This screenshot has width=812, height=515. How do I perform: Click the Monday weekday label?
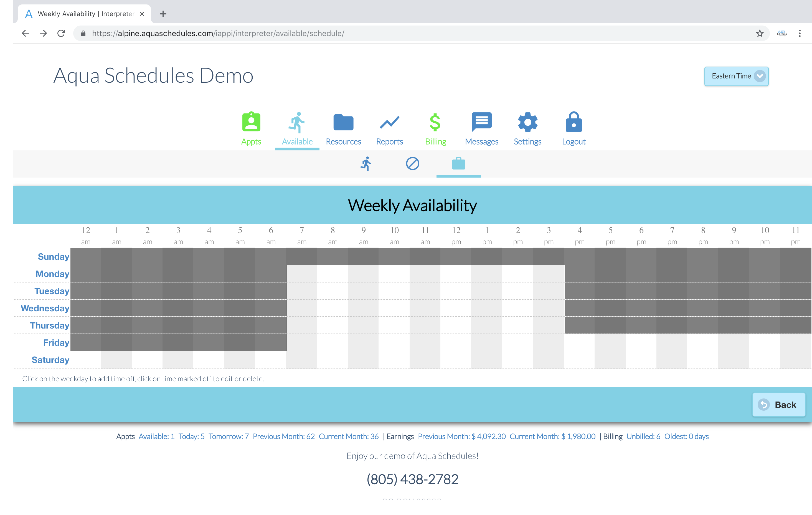pos(52,274)
